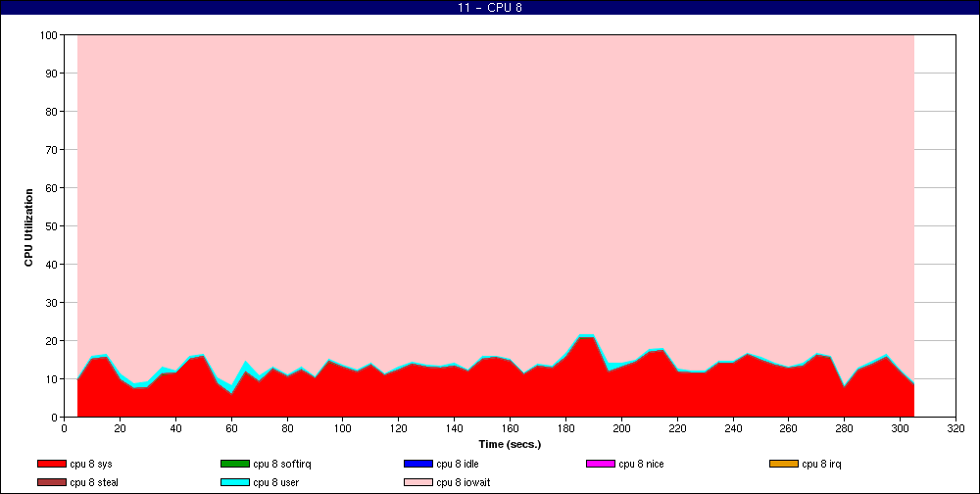
Task: Click the x-axis tick value 180
Action: pos(565,429)
